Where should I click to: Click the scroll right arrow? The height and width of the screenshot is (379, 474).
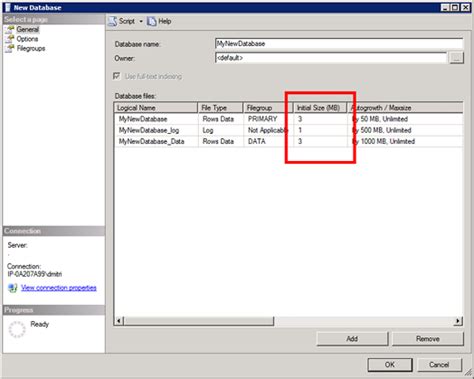pyautogui.click(x=458, y=321)
